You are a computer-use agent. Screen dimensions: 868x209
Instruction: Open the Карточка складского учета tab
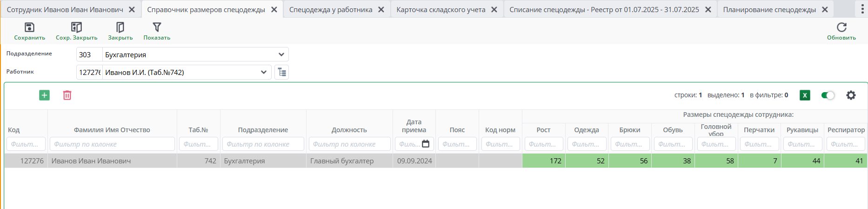(x=441, y=9)
